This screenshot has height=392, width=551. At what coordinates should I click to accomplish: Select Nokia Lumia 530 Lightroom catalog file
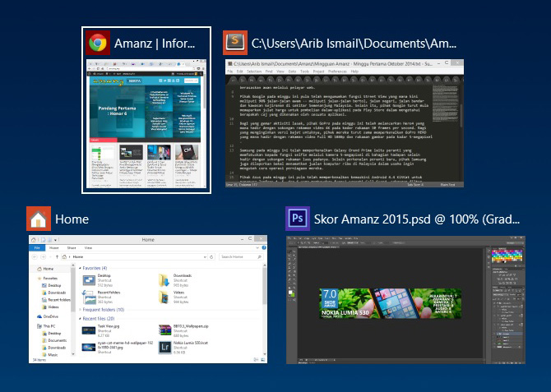[183, 348]
